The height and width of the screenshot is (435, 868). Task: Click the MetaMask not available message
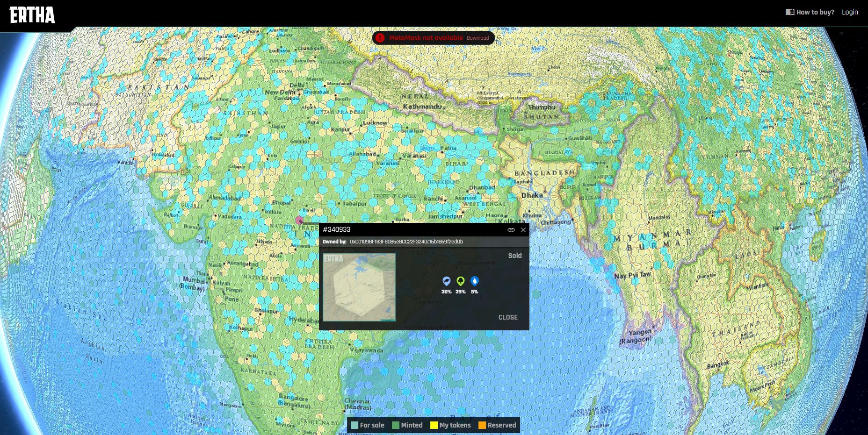(426, 38)
